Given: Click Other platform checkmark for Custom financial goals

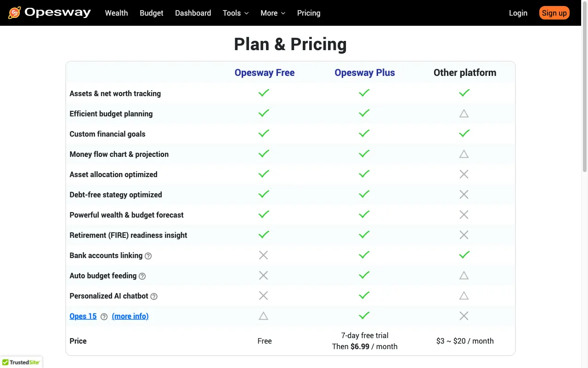Looking at the screenshot, I should 464,133.
